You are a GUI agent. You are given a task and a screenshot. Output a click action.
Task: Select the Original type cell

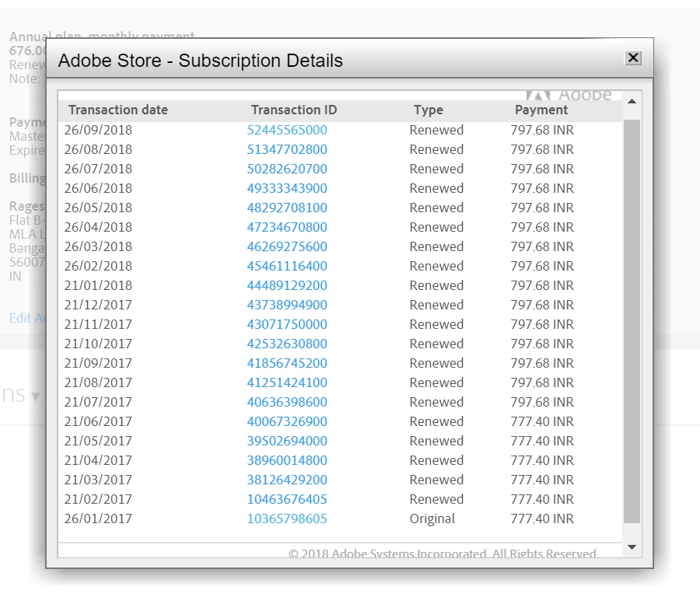coord(432,518)
